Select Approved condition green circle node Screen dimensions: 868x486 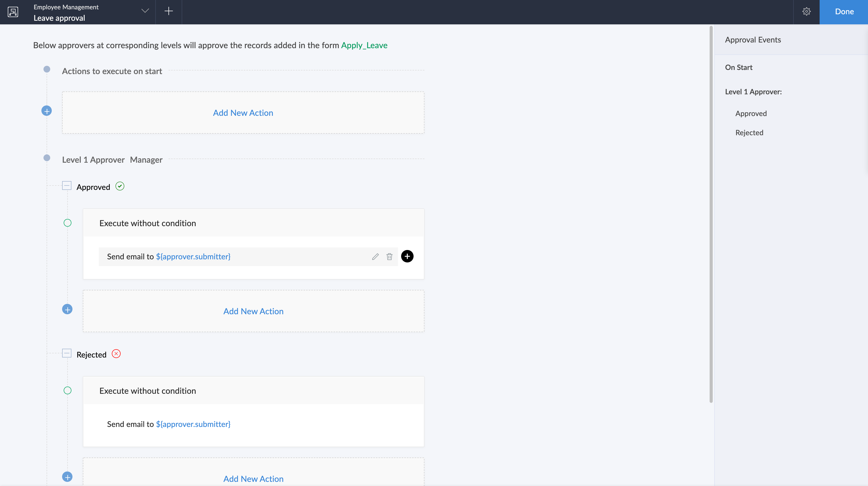[x=67, y=223]
